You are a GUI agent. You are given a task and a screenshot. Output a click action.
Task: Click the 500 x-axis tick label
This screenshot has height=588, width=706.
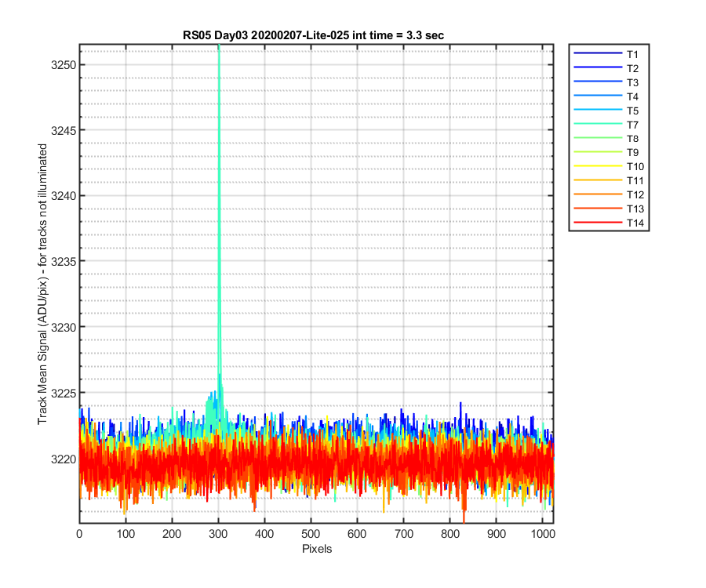coord(311,534)
